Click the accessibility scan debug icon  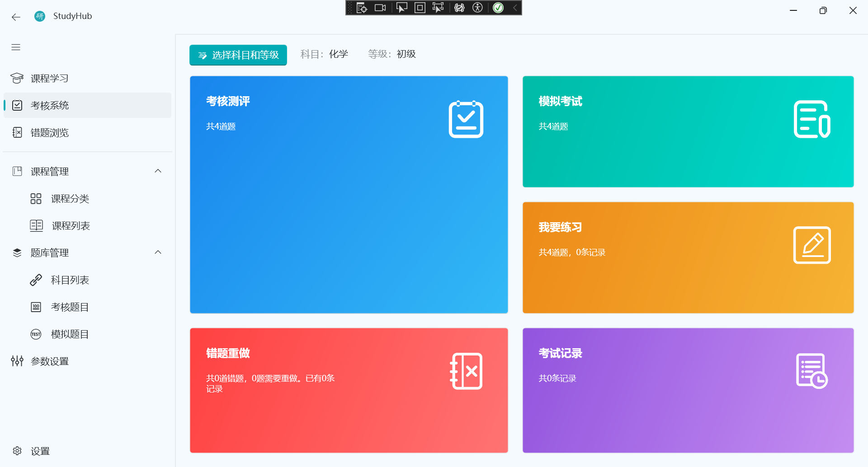point(477,8)
